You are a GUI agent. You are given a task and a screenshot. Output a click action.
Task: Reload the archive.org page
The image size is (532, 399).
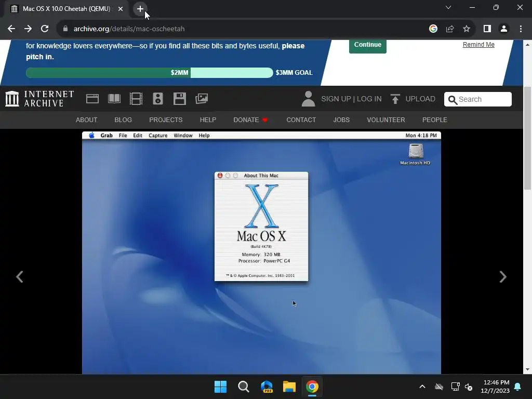tap(45, 29)
